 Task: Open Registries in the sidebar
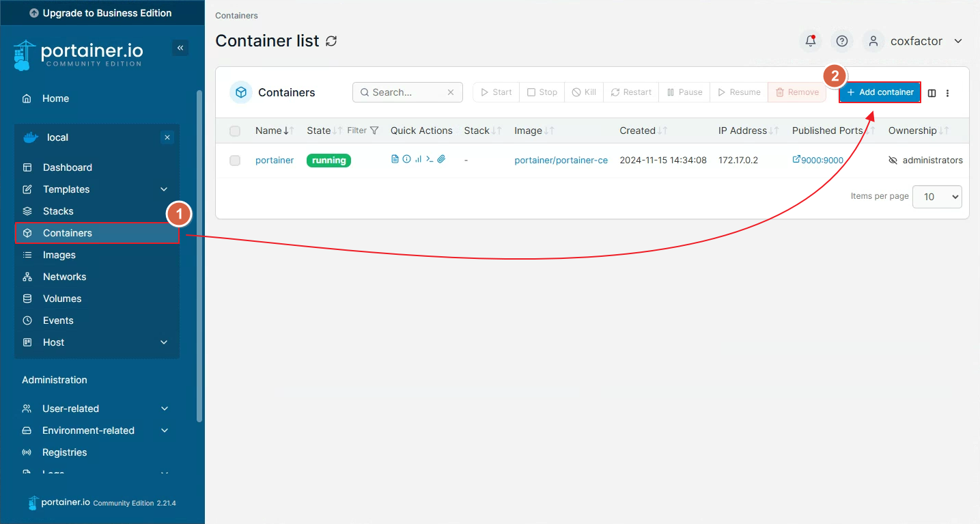click(x=96, y=452)
